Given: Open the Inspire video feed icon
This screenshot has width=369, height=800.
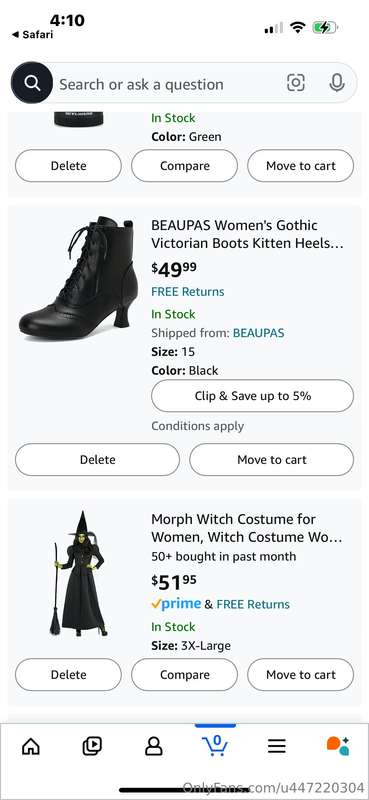Looking at the screenshot, I should point(92,746).
